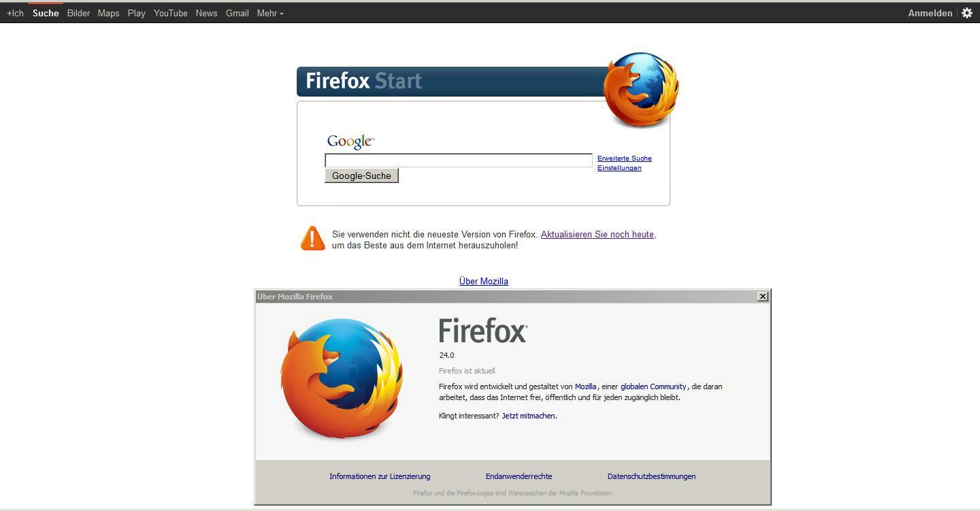Click the Firefox logo on Start banner

coord(641,89)
